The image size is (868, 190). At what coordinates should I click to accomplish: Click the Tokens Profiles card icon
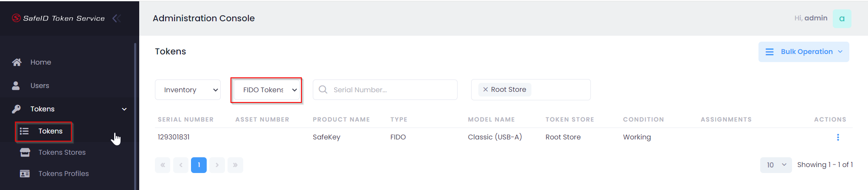point(25,173)
